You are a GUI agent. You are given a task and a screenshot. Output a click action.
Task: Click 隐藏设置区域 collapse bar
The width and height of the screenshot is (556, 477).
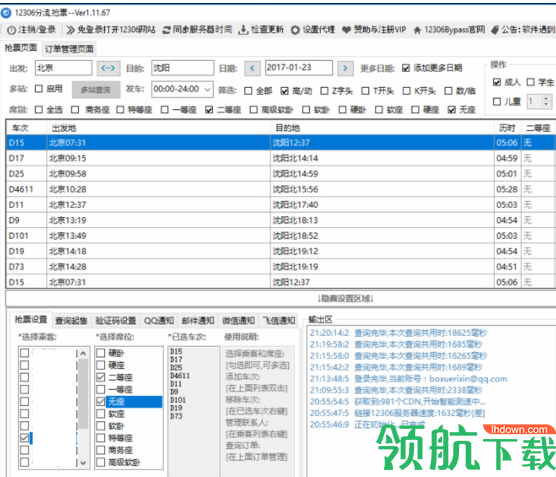point(280,299)
